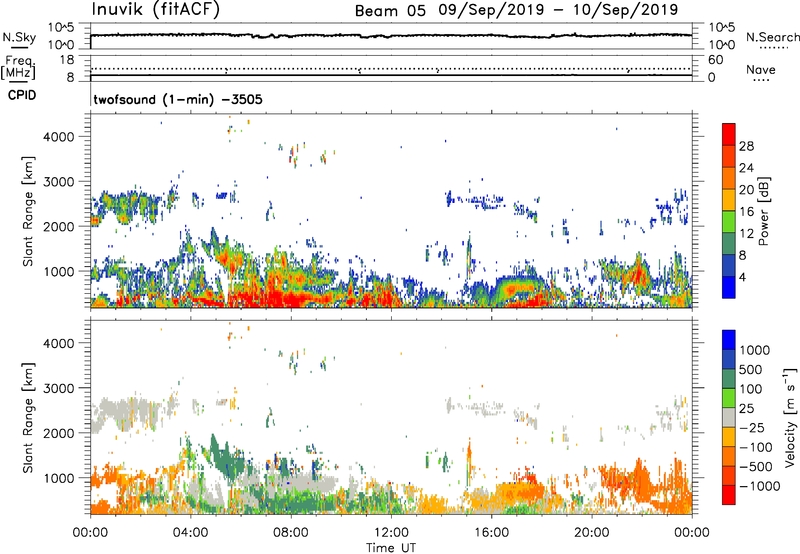Click the '12:00' time axis label
The height and width of the screenshot is (554, 800).
click(x=391, y=533)
